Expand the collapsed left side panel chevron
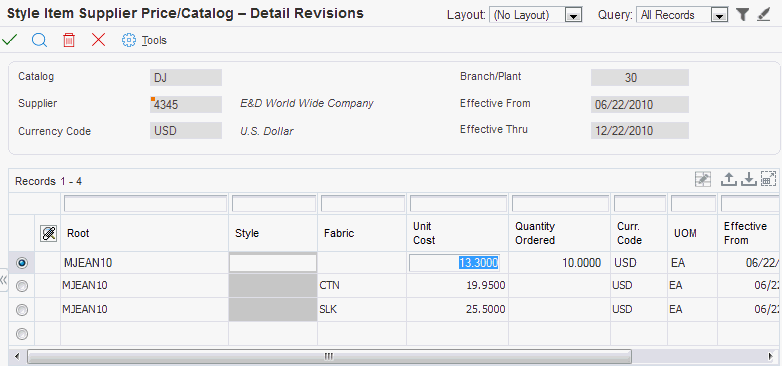 3,280
